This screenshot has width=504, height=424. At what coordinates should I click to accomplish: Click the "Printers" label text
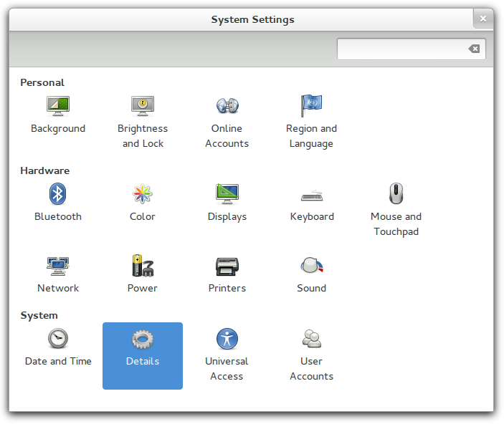[x=227, y=288]
